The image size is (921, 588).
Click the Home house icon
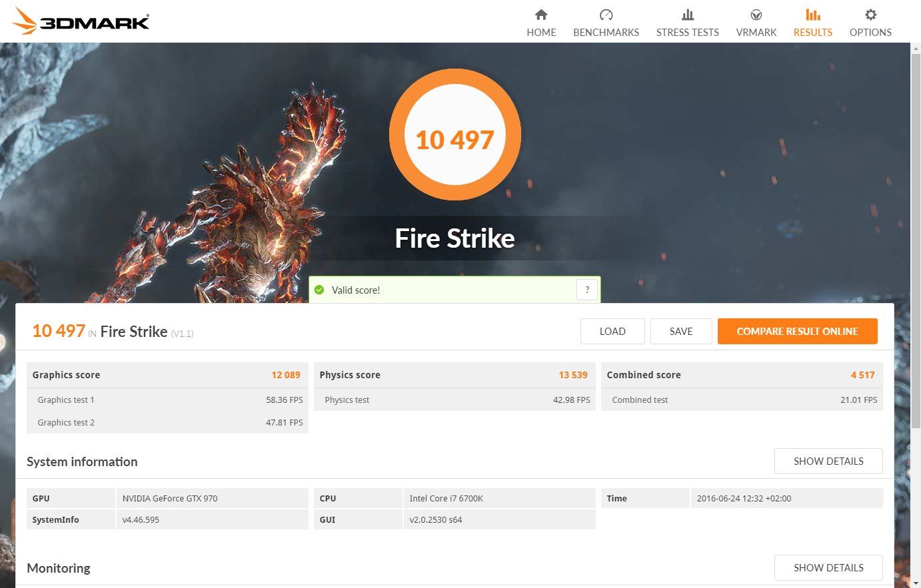(x=541, y=15)
